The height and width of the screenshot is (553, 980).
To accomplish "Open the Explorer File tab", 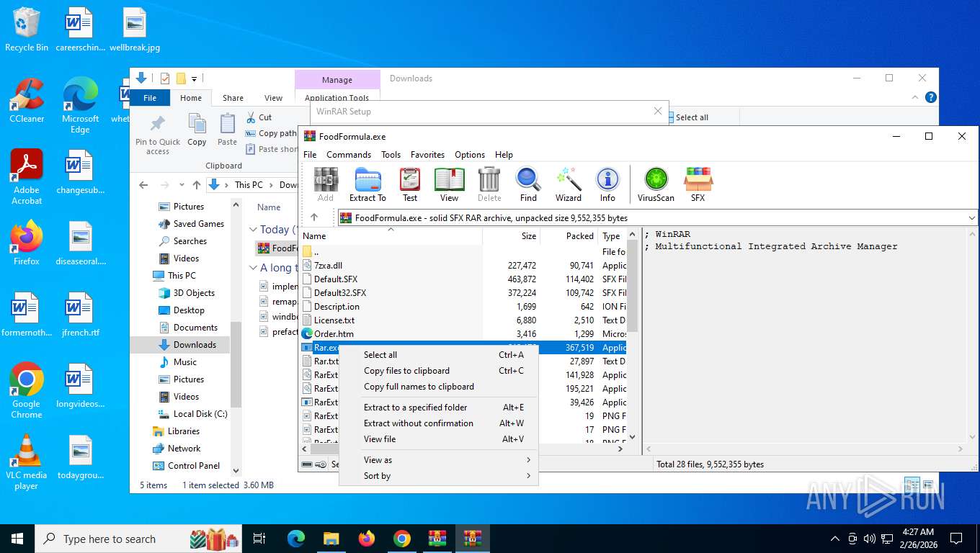I will coord(150,98).
